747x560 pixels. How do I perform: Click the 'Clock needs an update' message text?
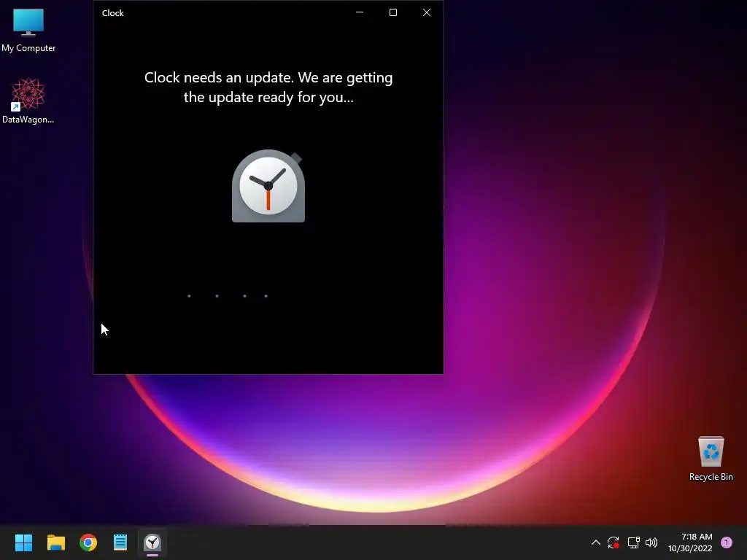point(268,87)
